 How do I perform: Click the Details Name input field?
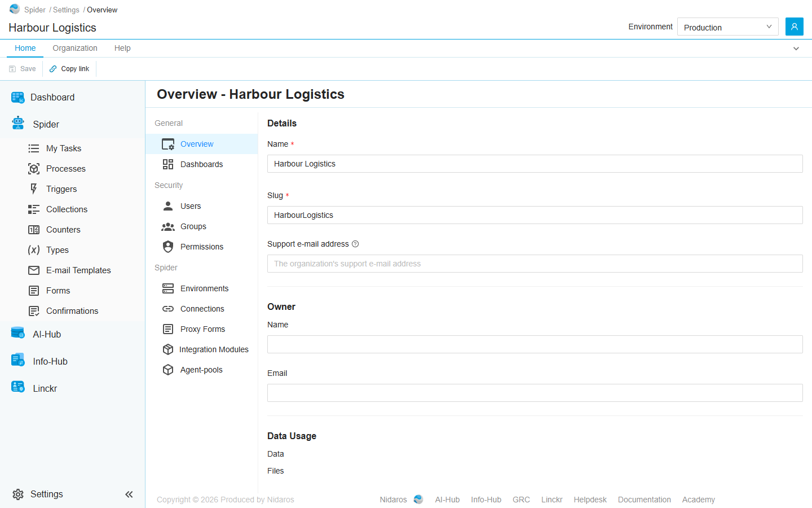coord(535,164)
